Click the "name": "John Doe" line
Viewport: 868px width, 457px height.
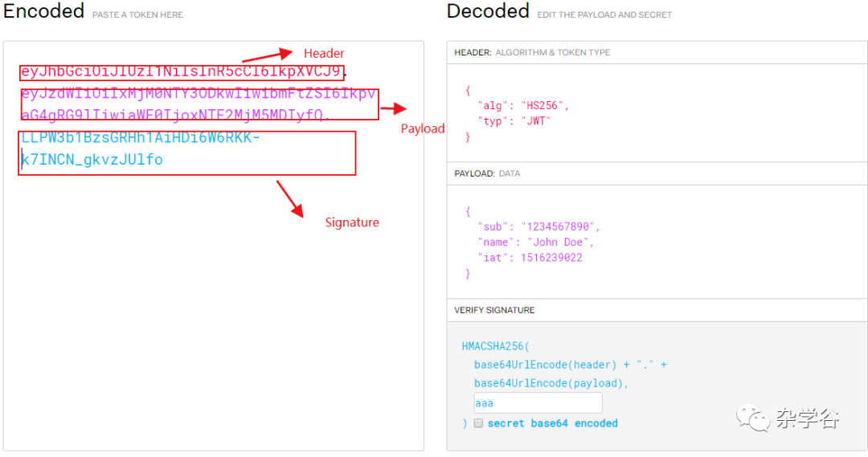pyautogui.click(x=535, y=243)
